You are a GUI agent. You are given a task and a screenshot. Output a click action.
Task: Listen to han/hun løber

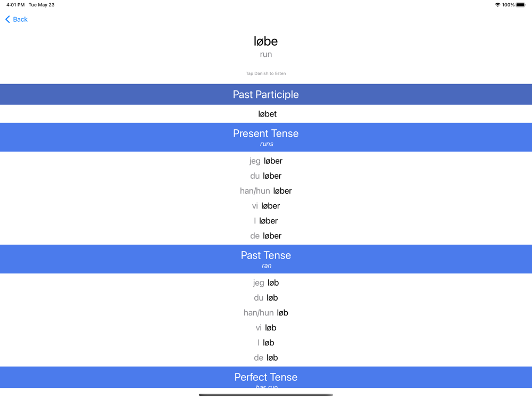tap(265, 190)
